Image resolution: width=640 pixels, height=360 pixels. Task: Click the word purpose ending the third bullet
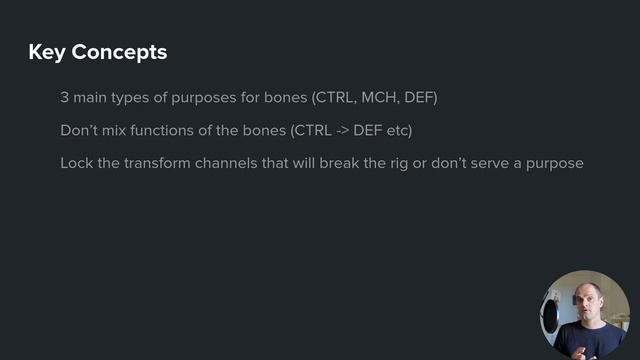click(x=554, y=164)
